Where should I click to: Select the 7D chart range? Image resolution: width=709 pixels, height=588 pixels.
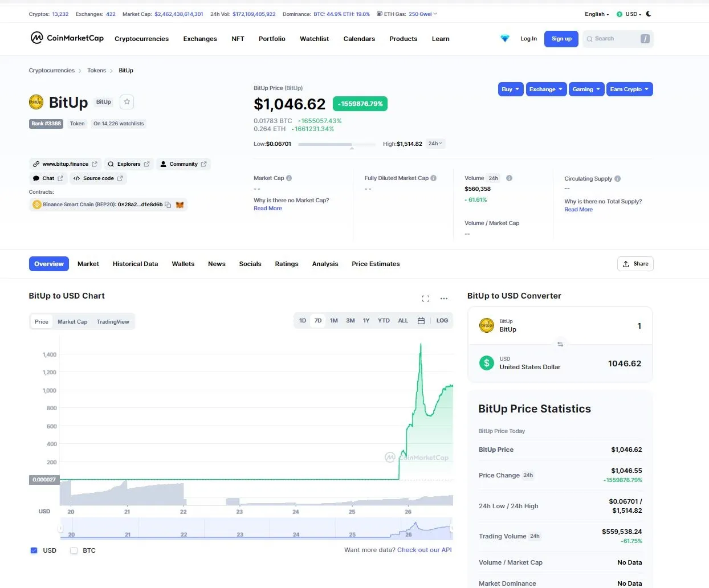[x=318, y=321]
